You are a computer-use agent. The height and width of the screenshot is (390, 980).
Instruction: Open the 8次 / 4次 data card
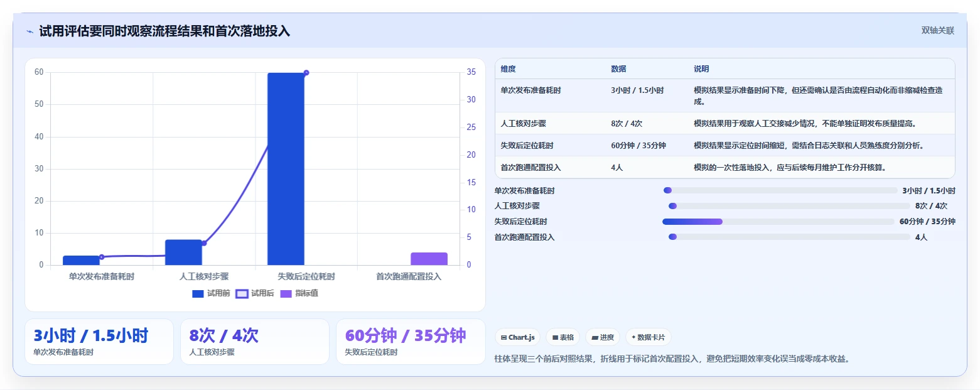(255, 342)
